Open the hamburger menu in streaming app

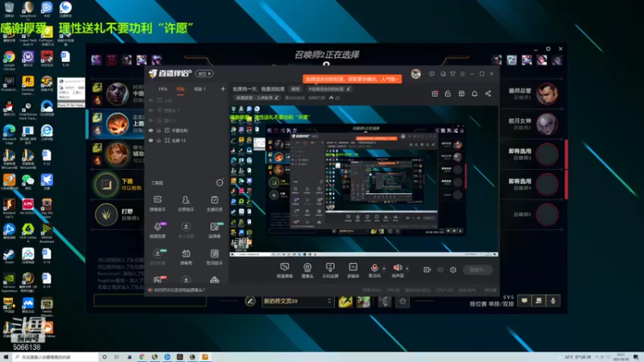pyautogui.click(x=462, y=74)
